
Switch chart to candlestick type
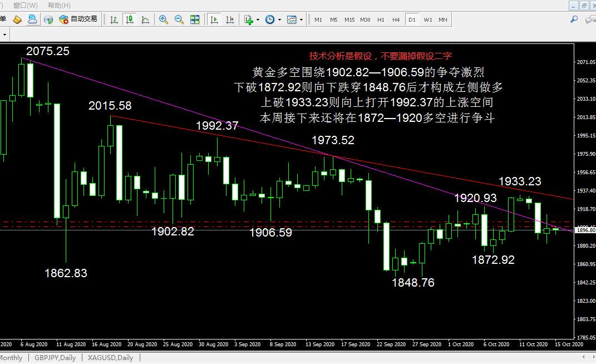click(130, 19)
